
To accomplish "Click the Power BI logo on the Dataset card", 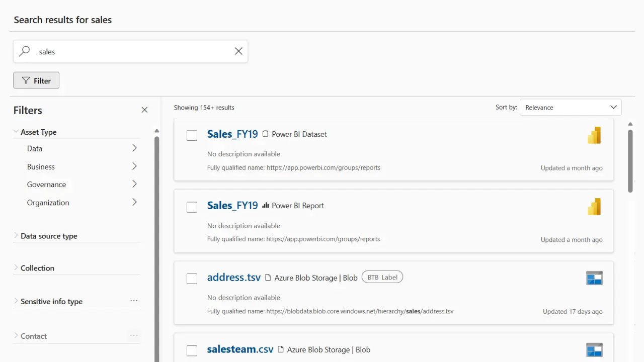I will [594, 135].
